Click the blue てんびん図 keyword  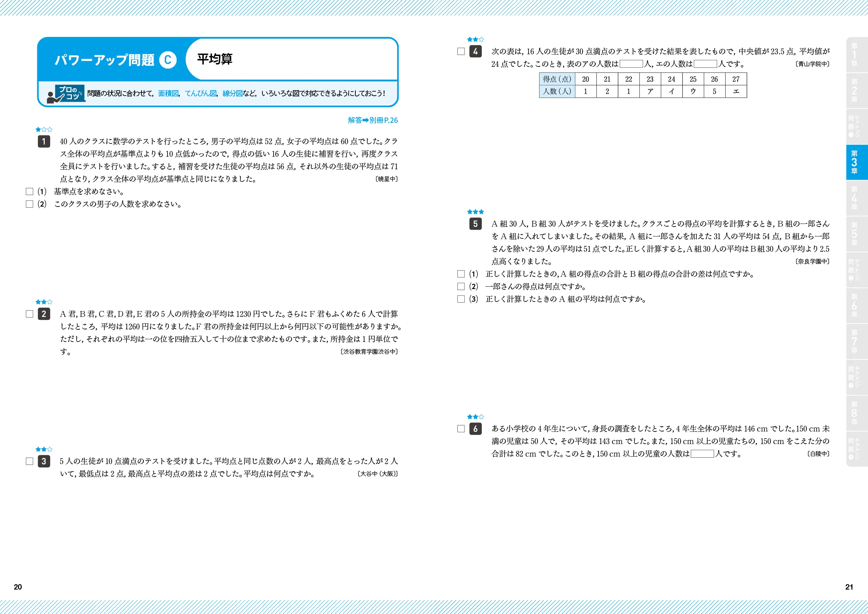pyautogui.click(x=200, y=93)
